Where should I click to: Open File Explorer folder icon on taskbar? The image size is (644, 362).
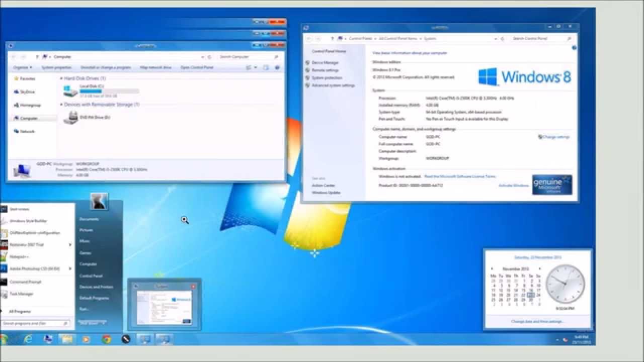tap(67, 339)
